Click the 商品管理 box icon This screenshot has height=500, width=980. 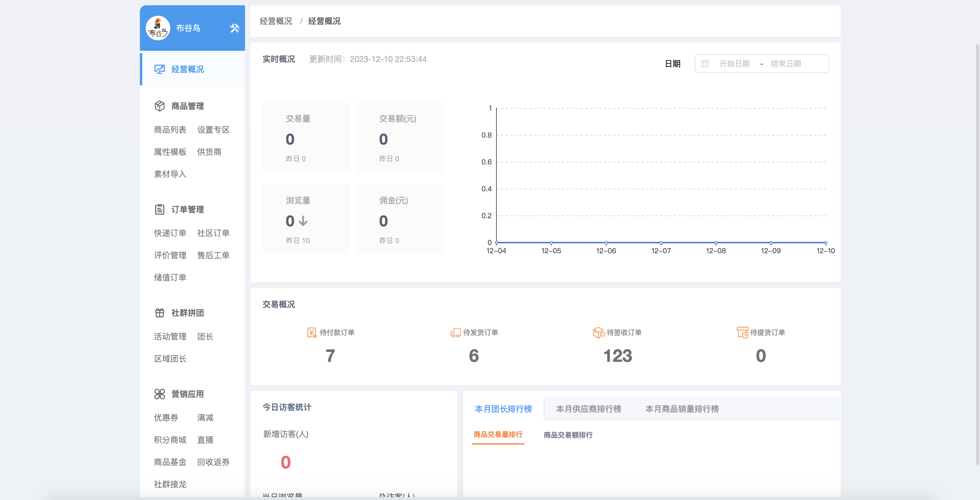point(159,106)
